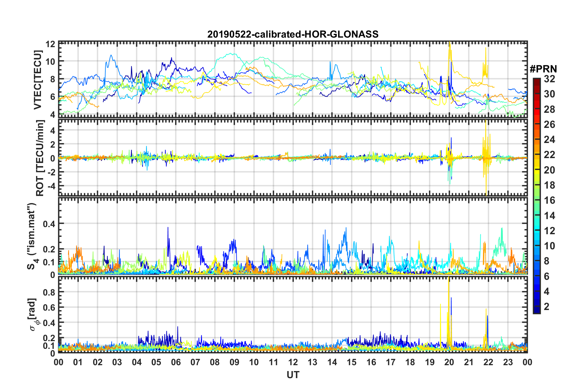Select colorbar tick label 24
The image size is (586, 392).
[x=549, y=140]
